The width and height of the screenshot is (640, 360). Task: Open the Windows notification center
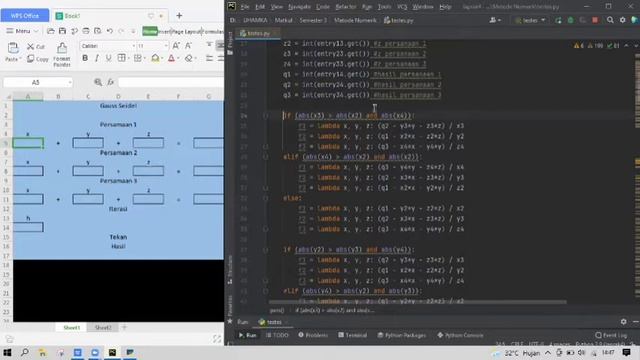(x=627, y=352)
